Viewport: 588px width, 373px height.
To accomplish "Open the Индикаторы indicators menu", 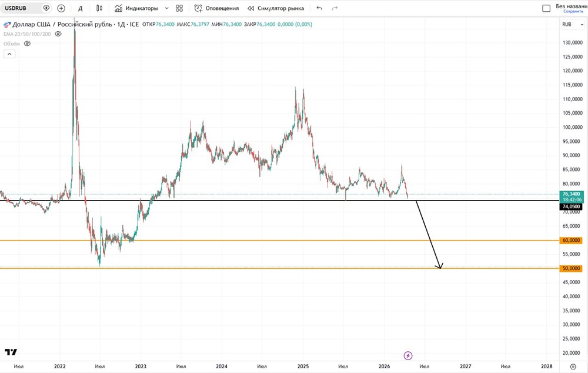I will coord(136,8).
